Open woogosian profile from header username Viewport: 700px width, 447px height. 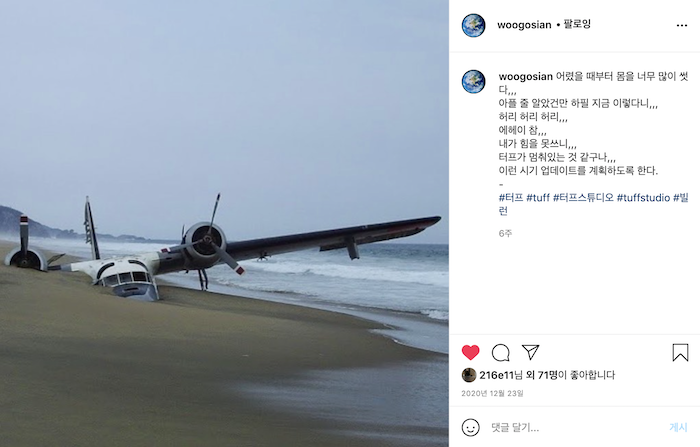pyautogui.click(x=524, y=25)
